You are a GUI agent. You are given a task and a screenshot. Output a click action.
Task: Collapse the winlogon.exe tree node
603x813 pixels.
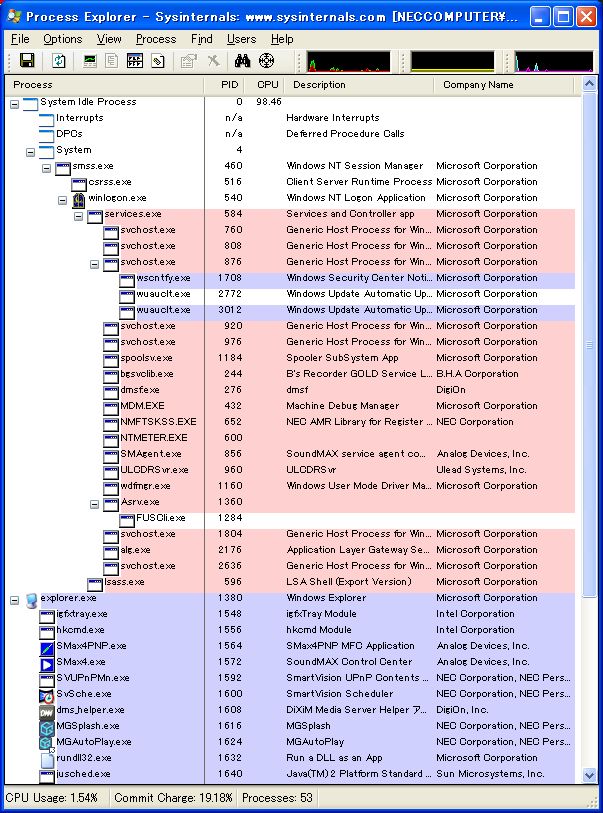[63, 199]
